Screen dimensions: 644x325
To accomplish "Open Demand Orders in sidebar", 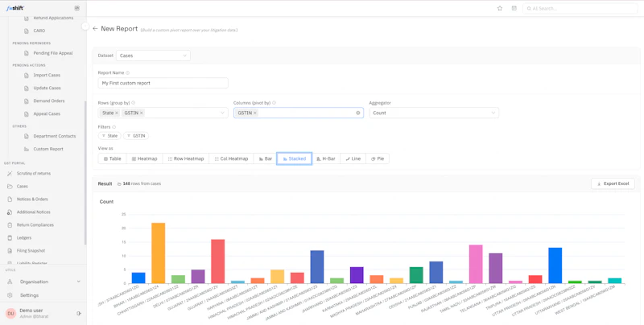I will (49, 101).
